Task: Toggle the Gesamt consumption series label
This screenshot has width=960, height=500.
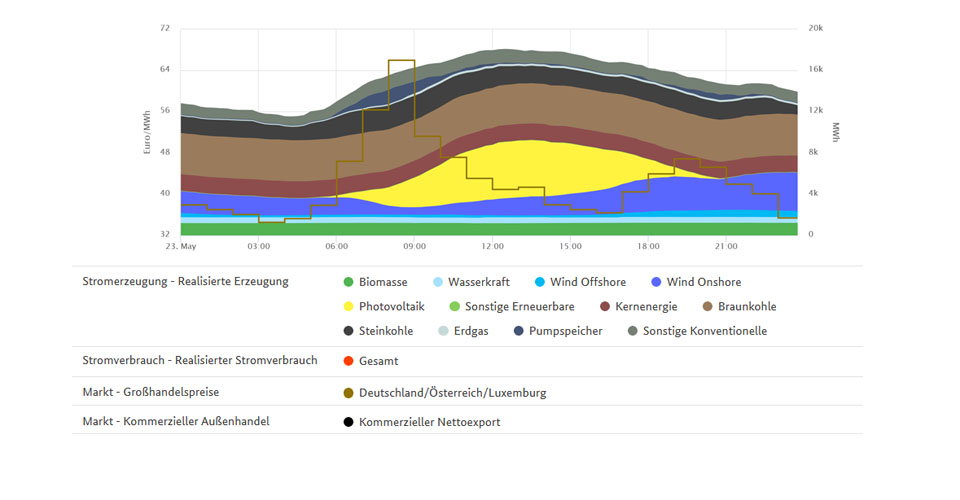Action: pos(378,361)
